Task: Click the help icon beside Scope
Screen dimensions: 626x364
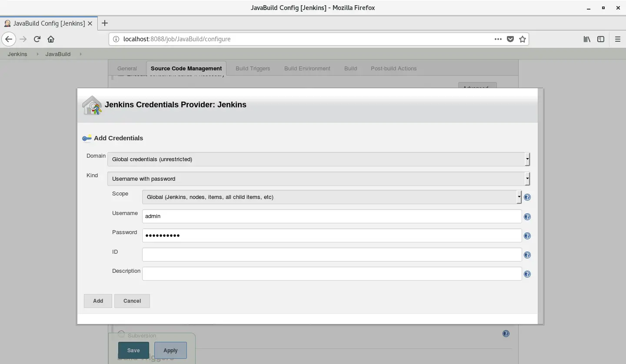Action: point(527,197)
